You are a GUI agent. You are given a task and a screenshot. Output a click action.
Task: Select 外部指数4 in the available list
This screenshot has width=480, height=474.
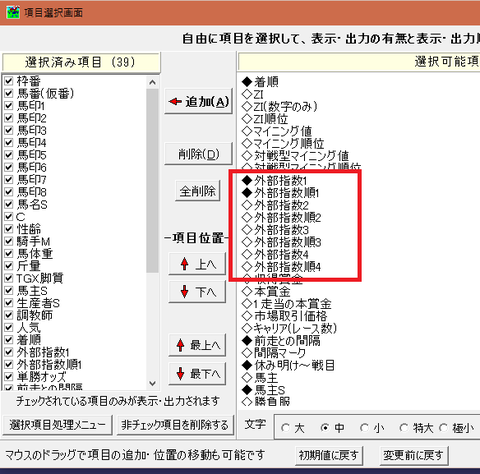click(x=275, y=255)
